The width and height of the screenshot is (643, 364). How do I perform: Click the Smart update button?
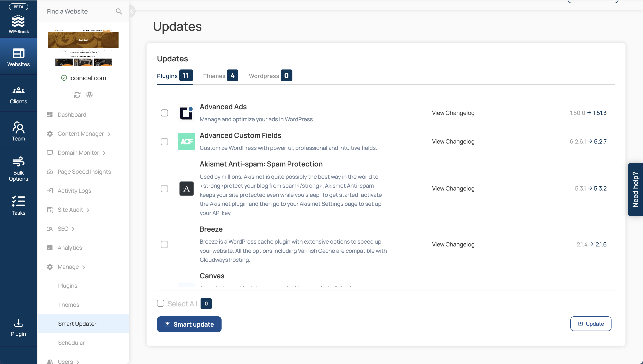pyautogui.click(x=189, y=324)
